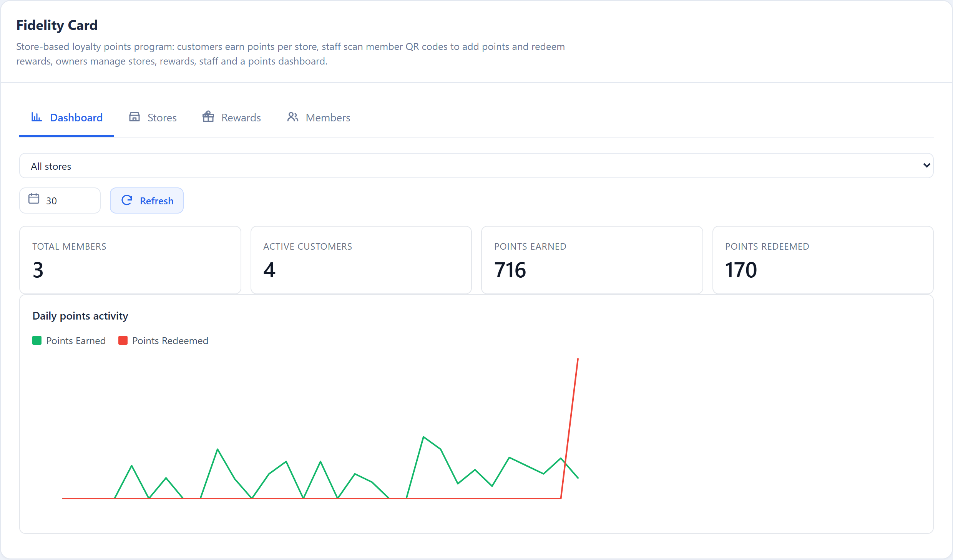Click the circular refresh arrow icon

click(127, 200)
